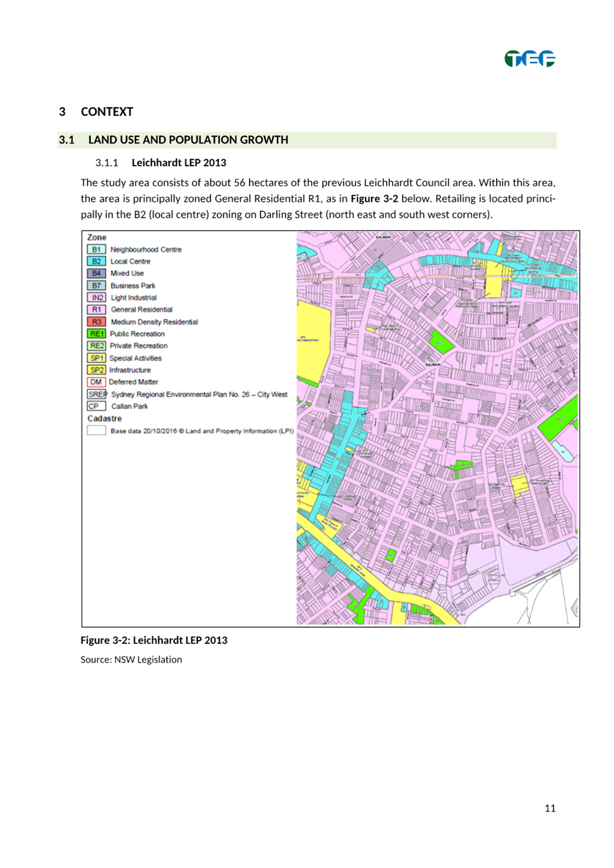Select the R1 legend swatch
Screen dimensions: 614x868
[96, 310]
